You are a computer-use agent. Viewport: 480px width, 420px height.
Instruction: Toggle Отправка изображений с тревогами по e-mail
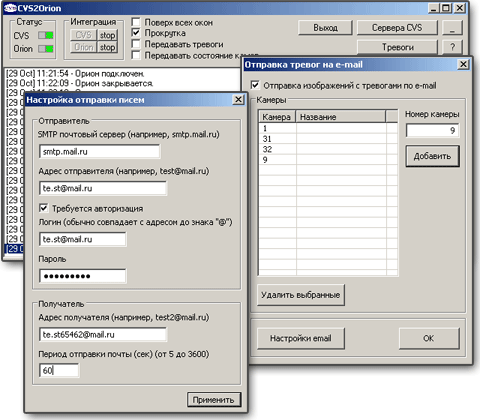click(x=255, y=85)
